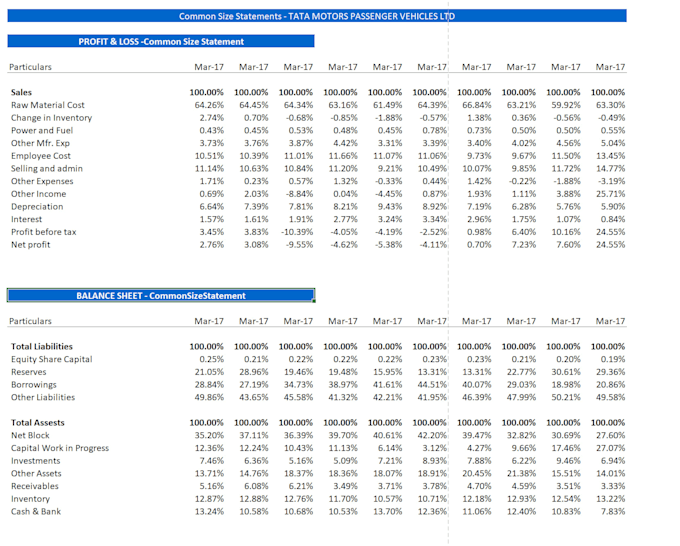This screenshot has width=680, height=546.
Task: Click the Capital Work in Progress label
Action: pyautogui.click(x=60, y=448)
